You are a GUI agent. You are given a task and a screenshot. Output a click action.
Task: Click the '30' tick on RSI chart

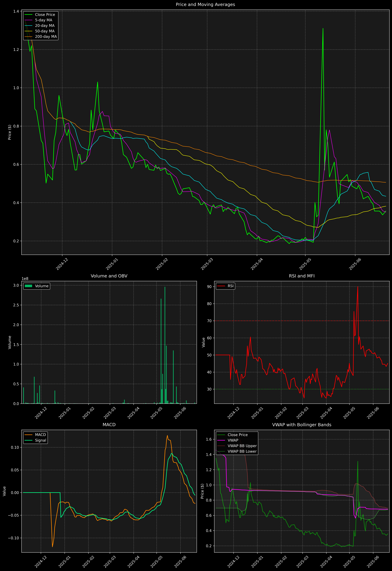[209, 389]
